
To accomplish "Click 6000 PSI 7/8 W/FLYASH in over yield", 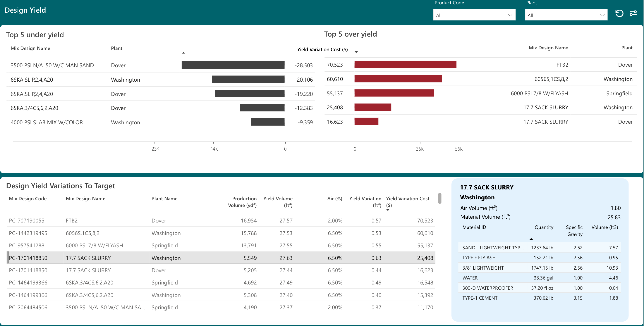I will click(x=539, y=93).
